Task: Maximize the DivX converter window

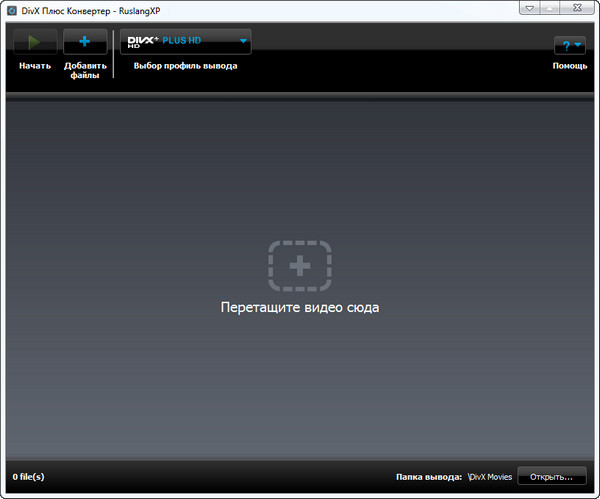Action: pyautogui.click(x=555, y=8)
